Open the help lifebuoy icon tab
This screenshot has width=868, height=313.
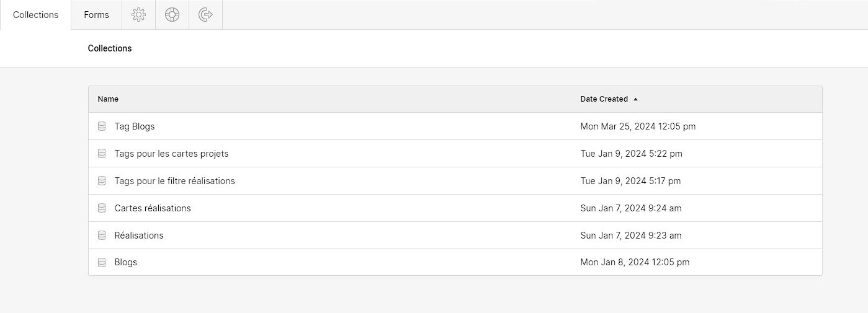coord(172,15)
